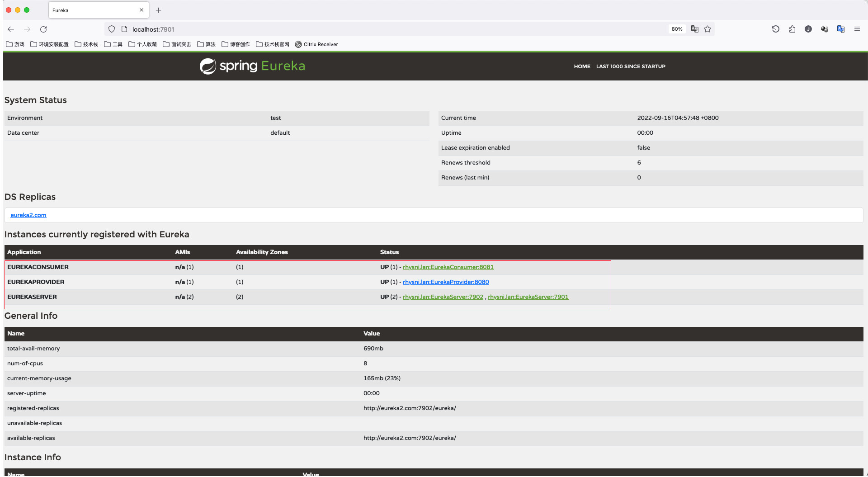Click the Instance Info section heading
The image size is (868, 477).
(x=33, y=458)
